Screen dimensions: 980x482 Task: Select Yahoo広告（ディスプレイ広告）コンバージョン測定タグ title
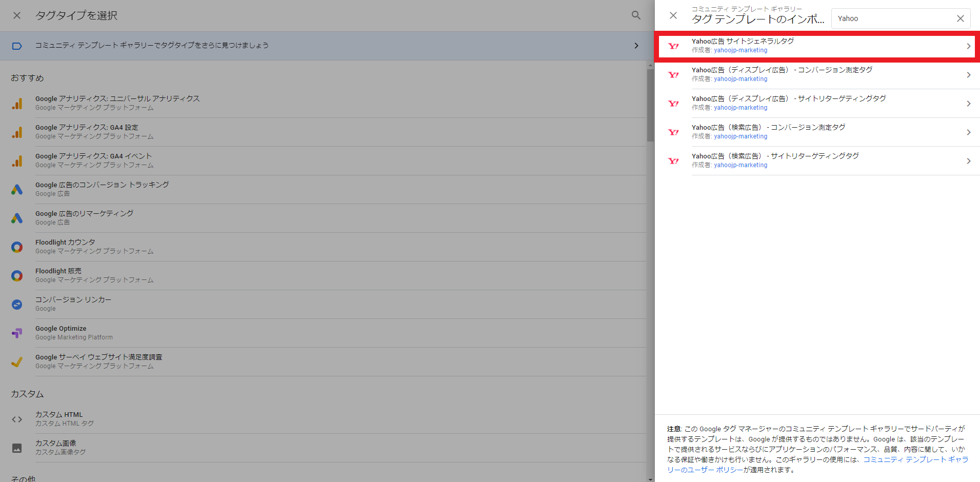point(782,70)
